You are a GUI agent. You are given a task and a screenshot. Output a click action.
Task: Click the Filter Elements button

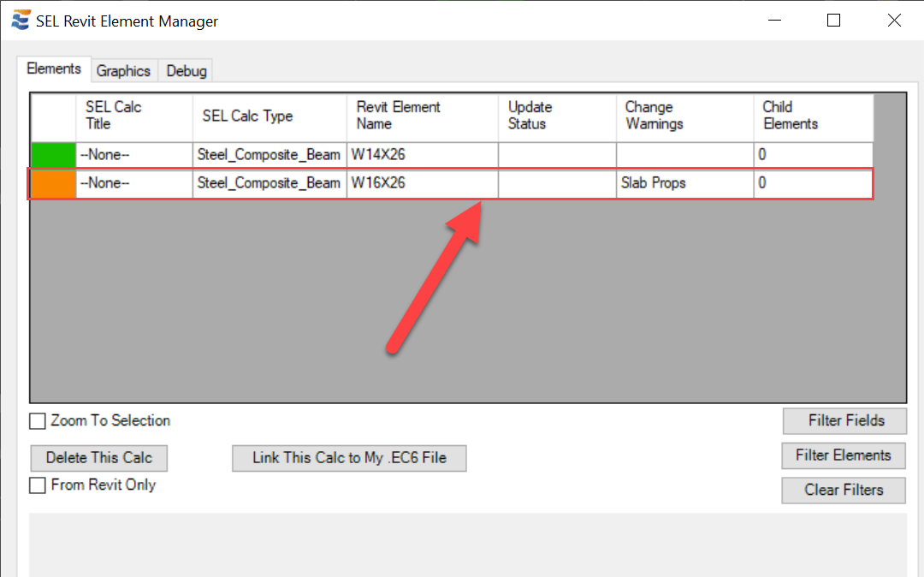844,455
